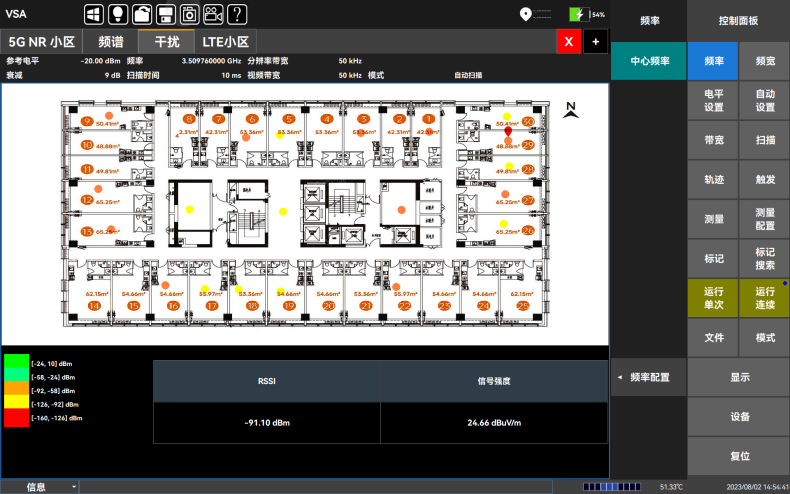
Task: Take a screenshot with the camera icon
Action: [189, 14]
